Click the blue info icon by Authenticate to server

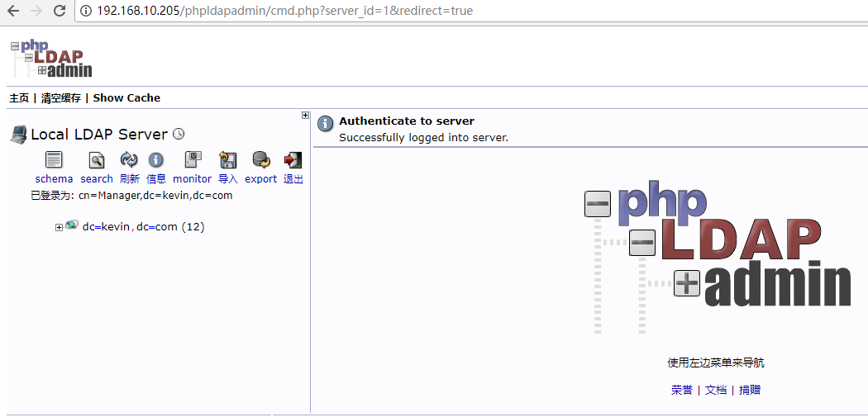(x=325, y=124)
